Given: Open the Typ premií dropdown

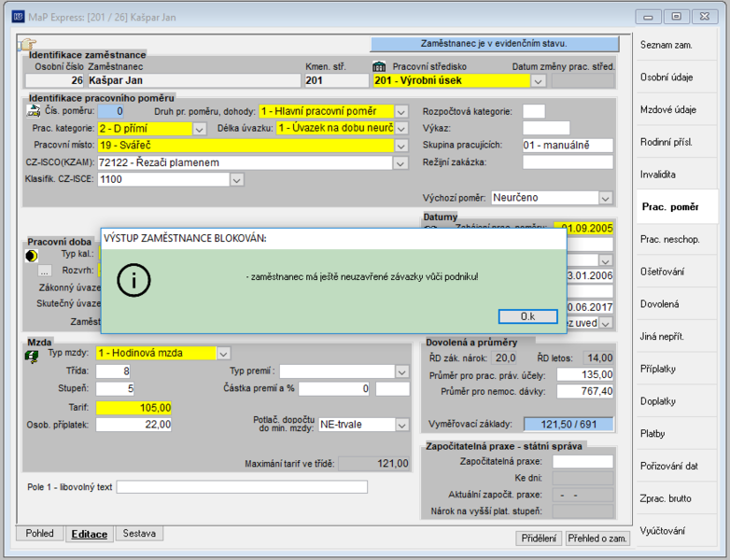Looking at the screenshot, I should (401, 371).
